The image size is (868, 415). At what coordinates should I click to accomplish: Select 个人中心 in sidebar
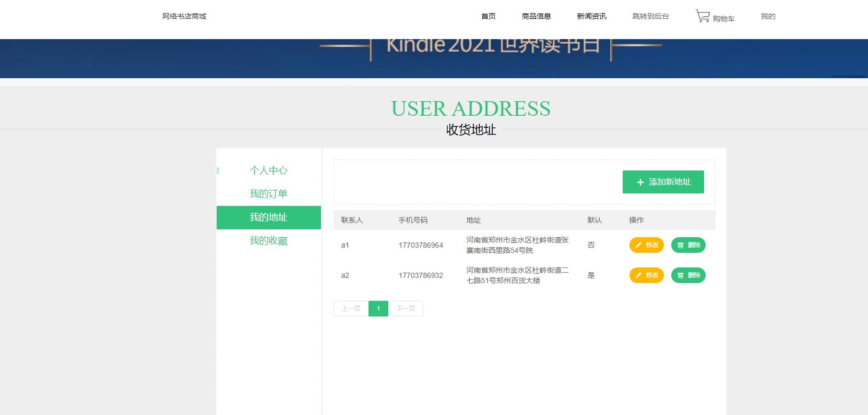coord(268,170)
